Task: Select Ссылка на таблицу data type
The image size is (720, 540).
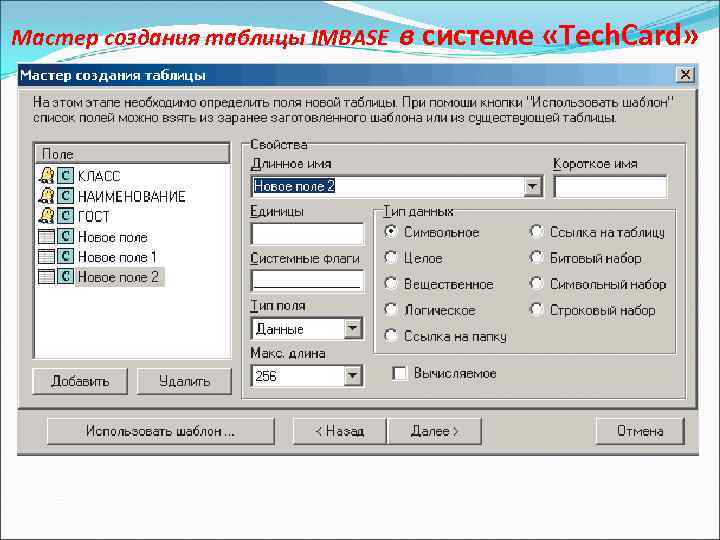Action: (536, 232)
